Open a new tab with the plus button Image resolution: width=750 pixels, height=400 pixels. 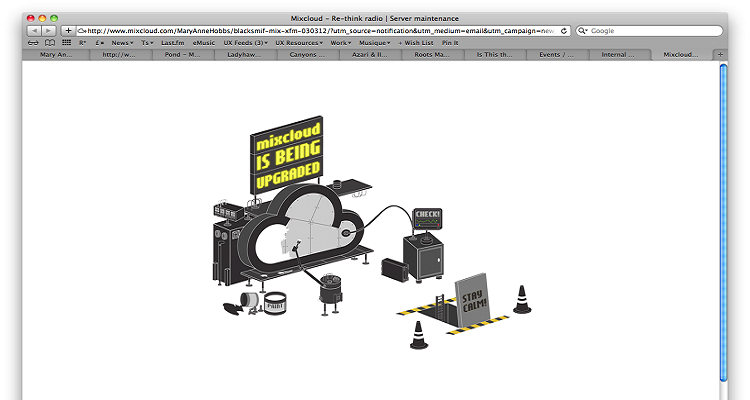tap(720, 55)
